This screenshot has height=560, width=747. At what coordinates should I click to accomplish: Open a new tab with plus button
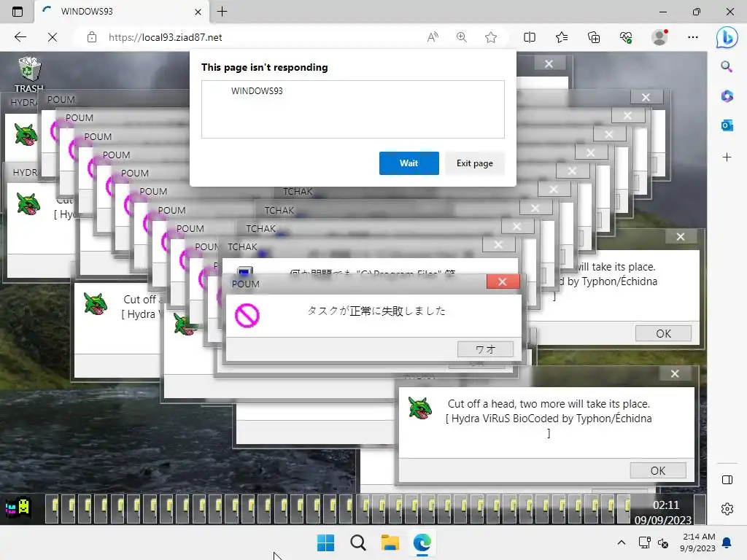pos(222,12)
